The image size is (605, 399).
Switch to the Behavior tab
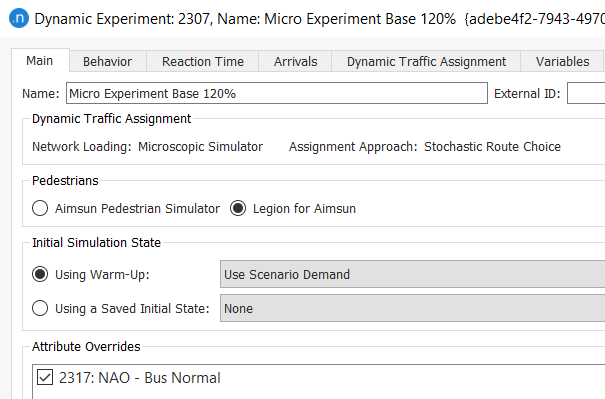(x=108, y=62)
